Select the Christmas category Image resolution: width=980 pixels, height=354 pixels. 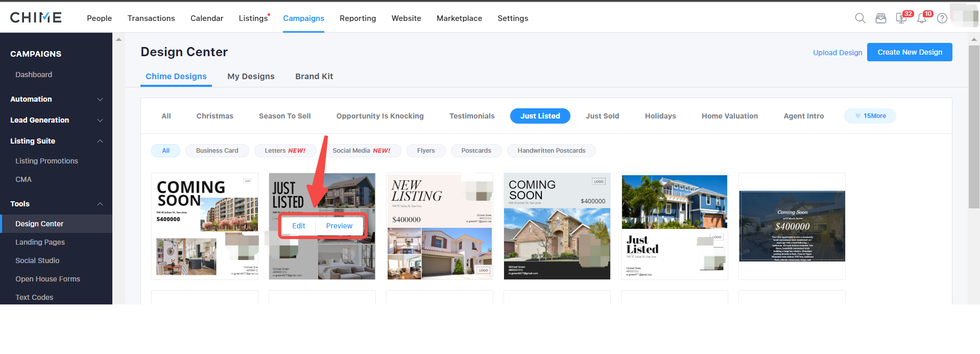click(215, 116)
